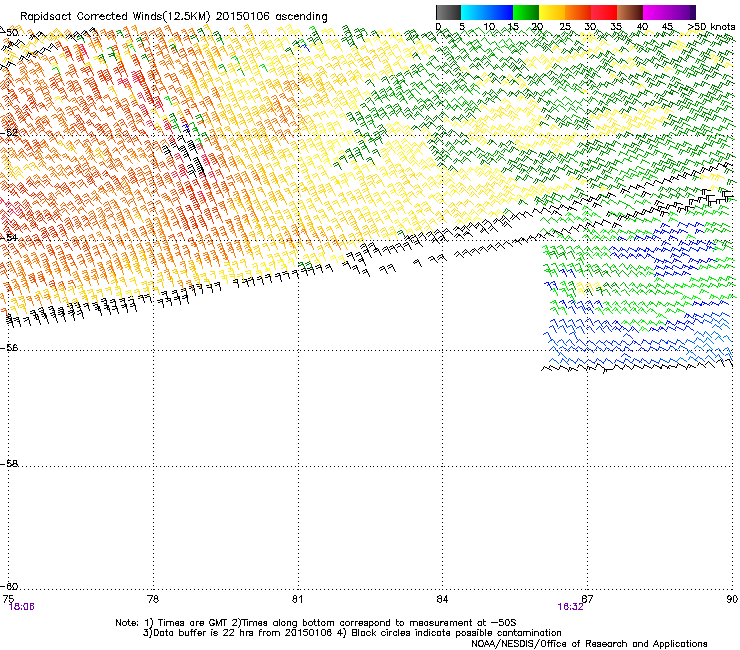Click the yellow 20-25 knots legend swatch
Viewport: 740px width, 650px height.
(x=552, y=12)
